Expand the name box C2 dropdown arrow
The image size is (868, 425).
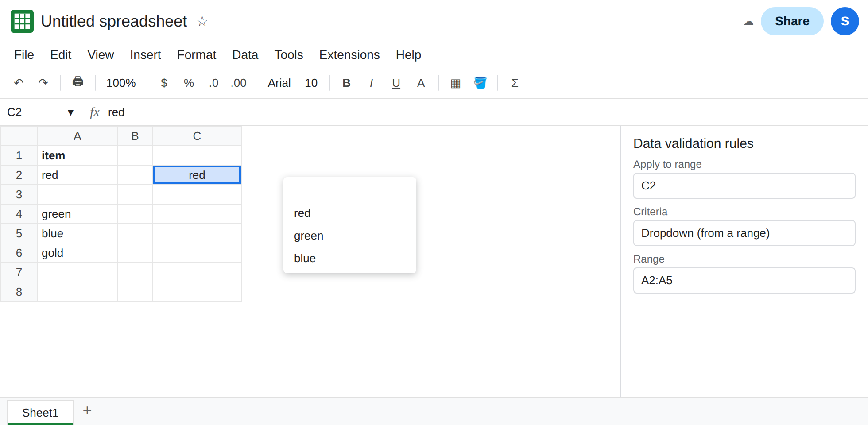pos(70,112)
